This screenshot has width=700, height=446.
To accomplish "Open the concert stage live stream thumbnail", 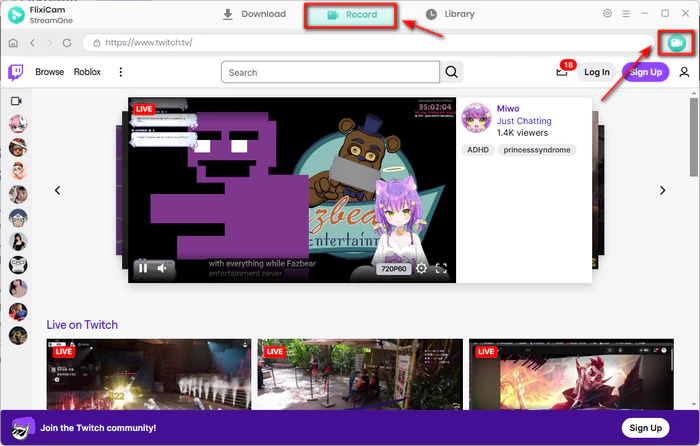I will (149, 374).
